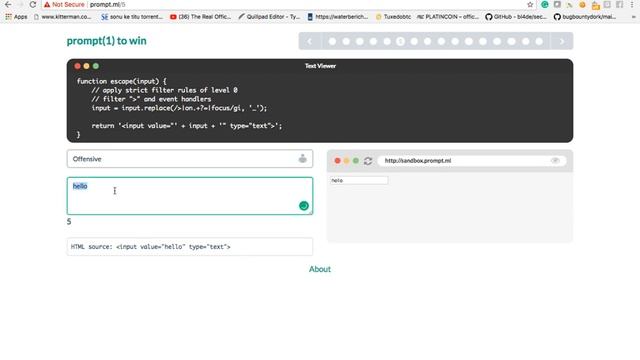Select the last level dot in the navigator

(539, 41)
